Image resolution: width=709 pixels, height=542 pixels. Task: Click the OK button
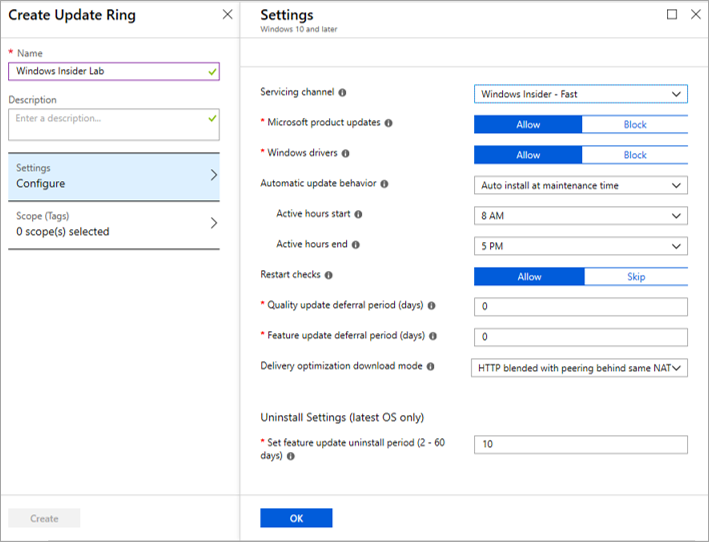[296, 518]
